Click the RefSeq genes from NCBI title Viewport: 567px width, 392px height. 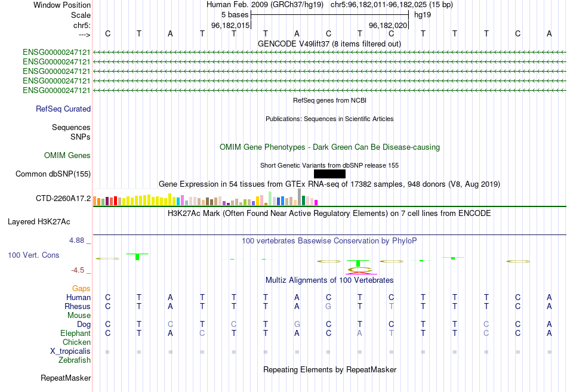point(330,100)
